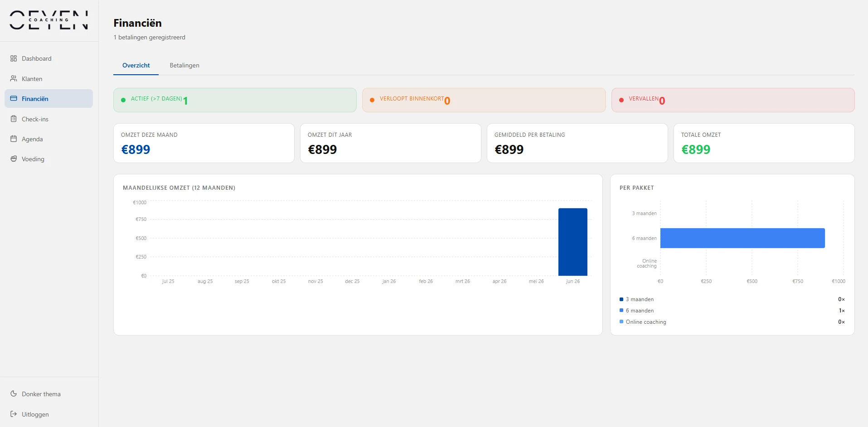Click the Check-ins clipboard icon
Image resolution: width=868 pixels, height=427 pixels.
coord(14,119)
